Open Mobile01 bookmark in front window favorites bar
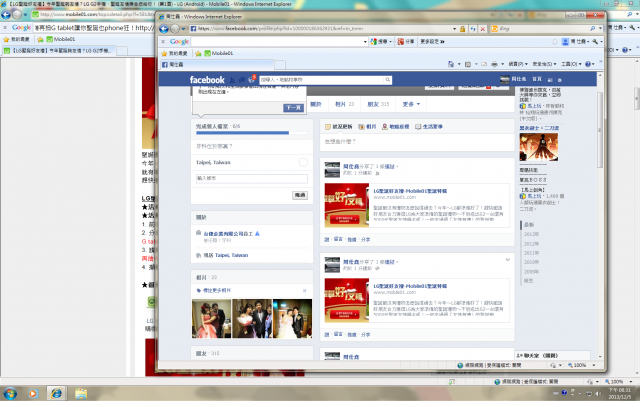 pyautogui.click(x=218, y=53)
